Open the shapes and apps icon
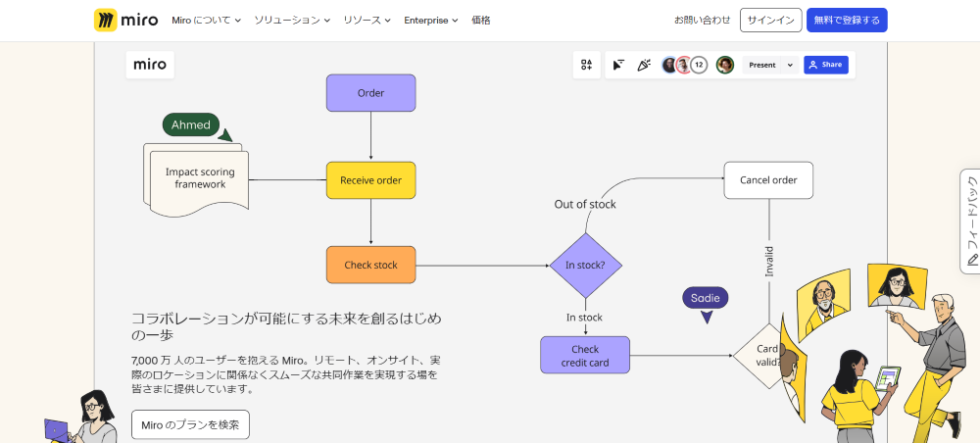This screenshot has height=443, width=980. coord(586,65)
